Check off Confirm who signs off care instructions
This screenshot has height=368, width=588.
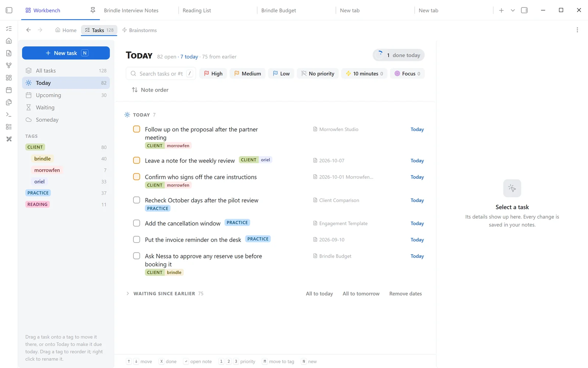136,177
